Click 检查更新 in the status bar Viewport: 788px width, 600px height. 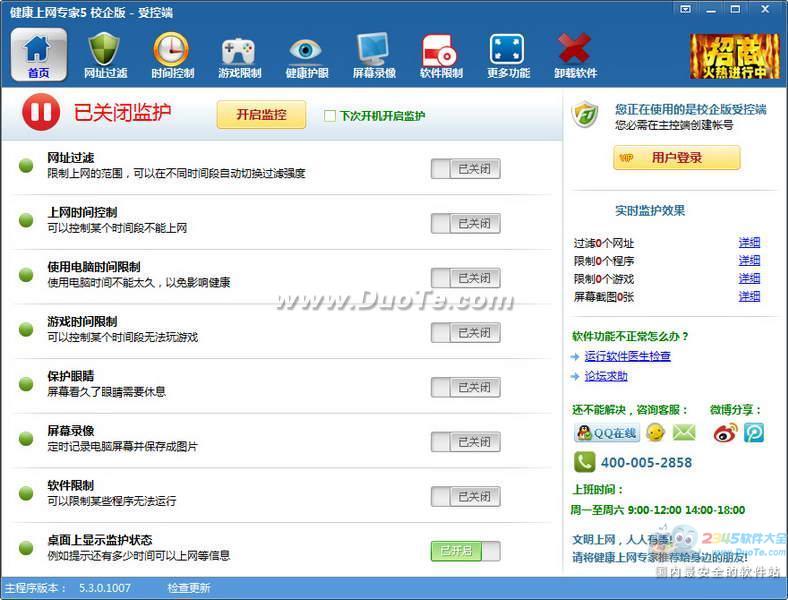coord(188,588)
